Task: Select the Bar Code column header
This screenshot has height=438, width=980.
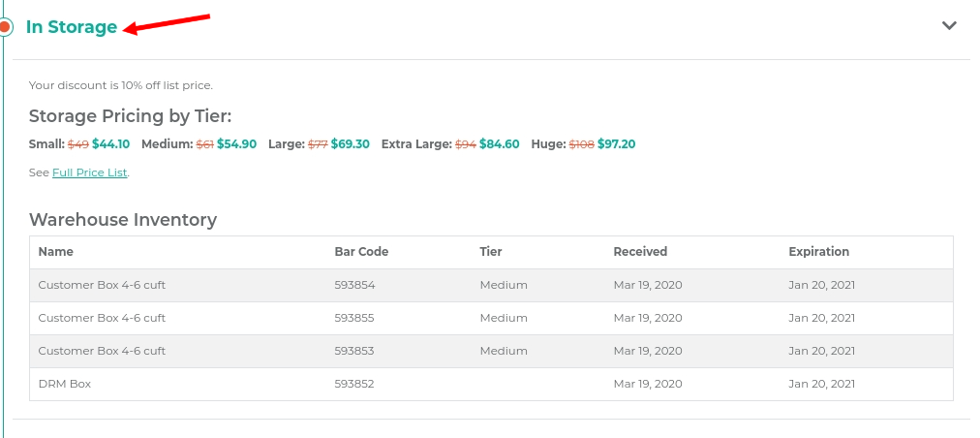Action: pyautogui.click(x=361, y=252)
